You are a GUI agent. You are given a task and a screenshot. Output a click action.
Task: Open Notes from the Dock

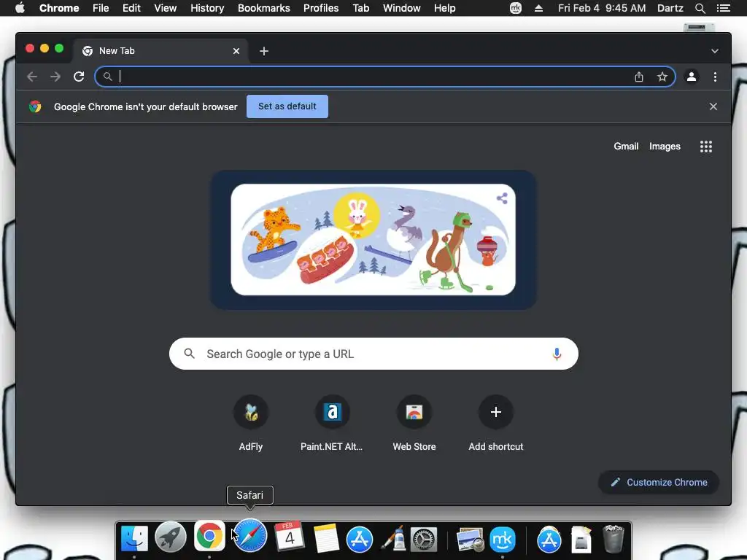coord(326,538)
